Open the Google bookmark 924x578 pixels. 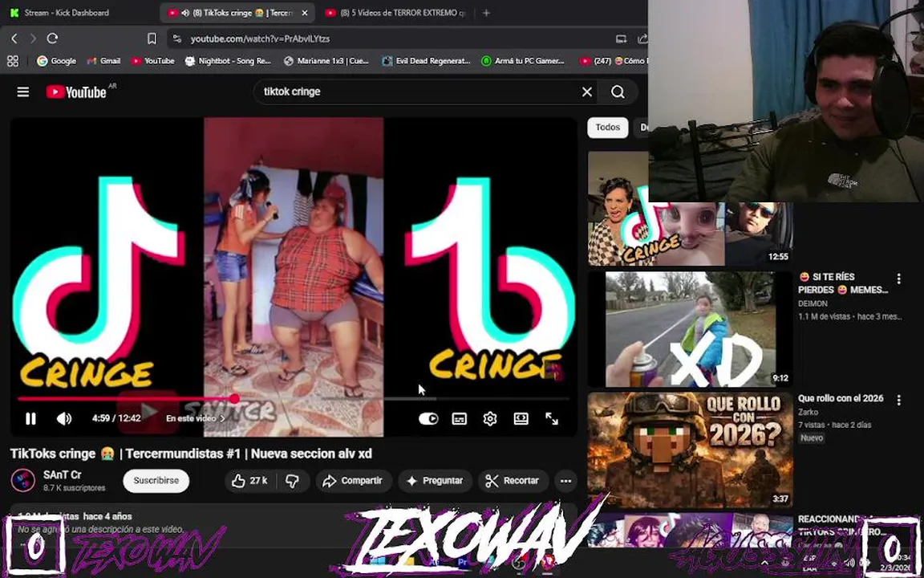[x=57, y=61]
